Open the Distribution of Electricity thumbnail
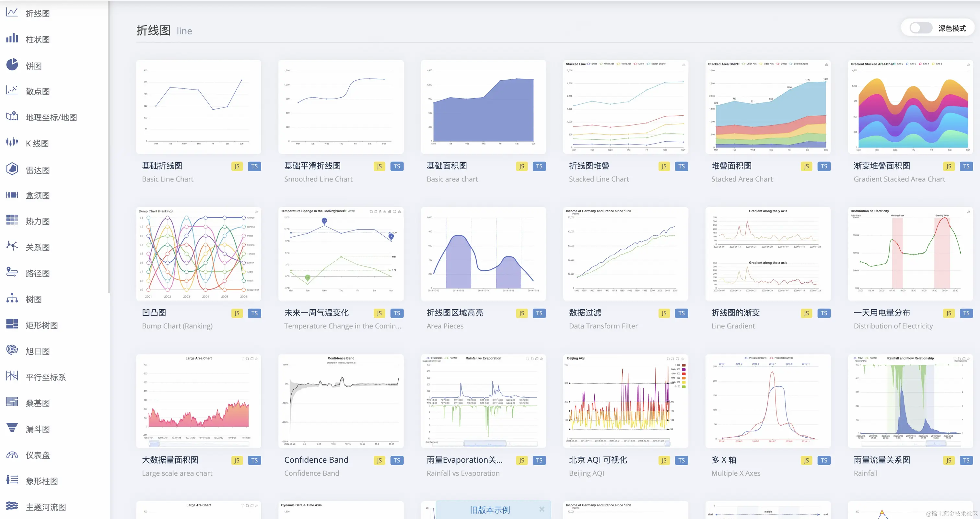The height and width of the screenshot is (519, 980). [910, 254]
